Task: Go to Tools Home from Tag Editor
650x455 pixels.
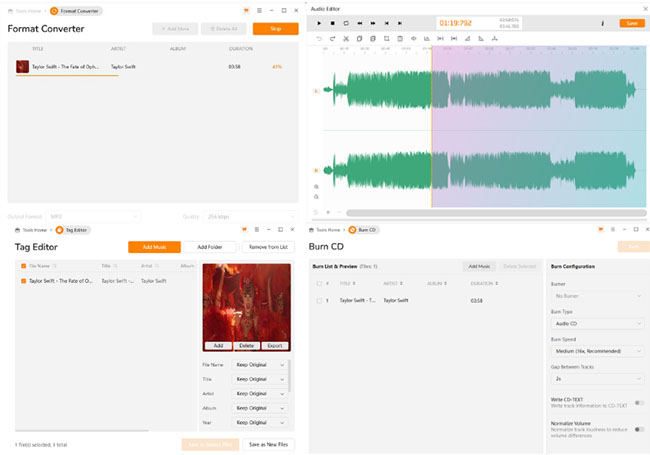Action: pyautogui.click(x=32, y=230)
